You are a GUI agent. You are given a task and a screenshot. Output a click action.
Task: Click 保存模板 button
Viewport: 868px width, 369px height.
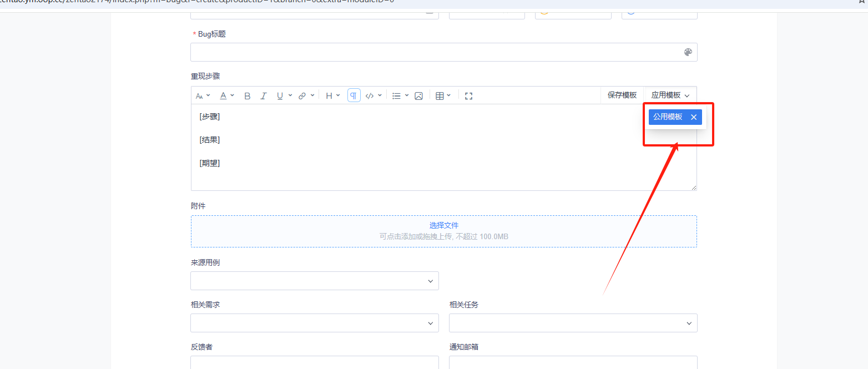point(622,95)
